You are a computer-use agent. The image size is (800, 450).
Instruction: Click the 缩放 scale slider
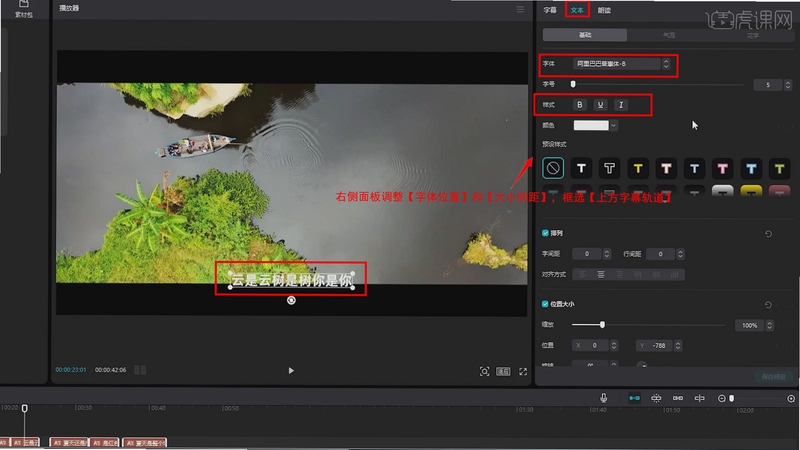click(x=648, y=324)
